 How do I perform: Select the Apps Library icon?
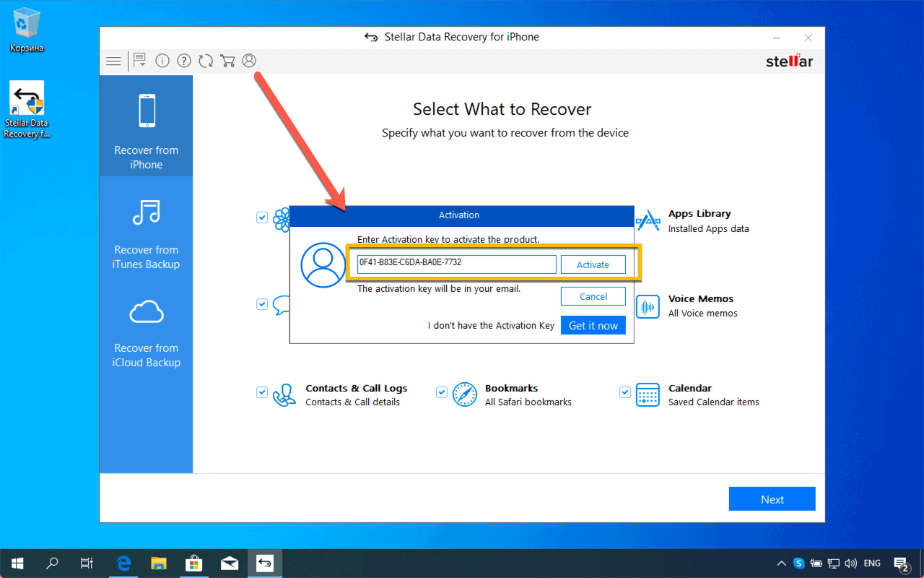pos(648,220)
